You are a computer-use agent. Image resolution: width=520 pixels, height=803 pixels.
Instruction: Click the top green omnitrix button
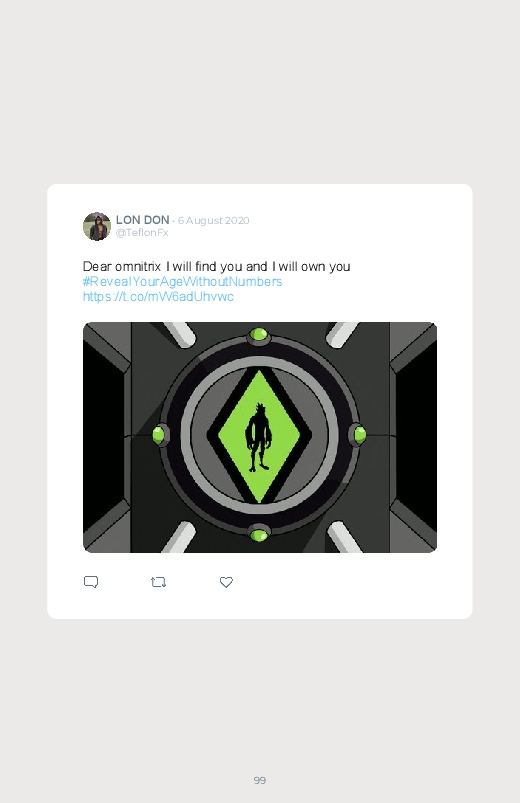click(258, 335)
